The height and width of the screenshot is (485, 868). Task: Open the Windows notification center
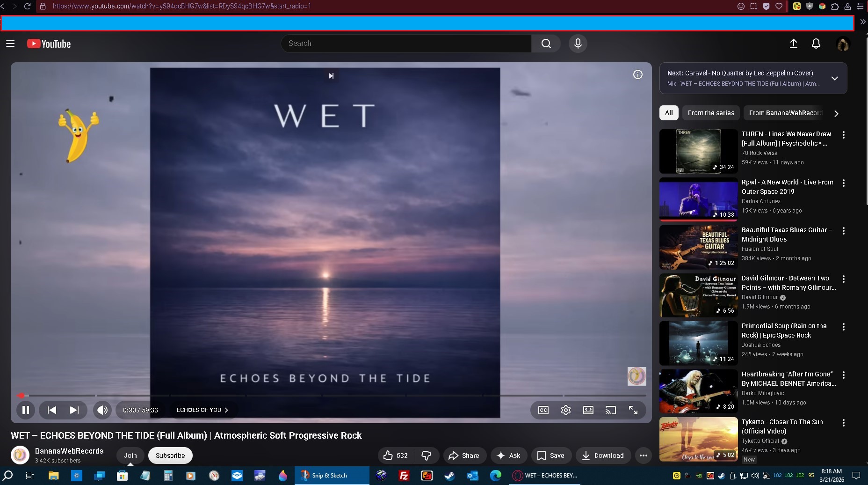856,476
